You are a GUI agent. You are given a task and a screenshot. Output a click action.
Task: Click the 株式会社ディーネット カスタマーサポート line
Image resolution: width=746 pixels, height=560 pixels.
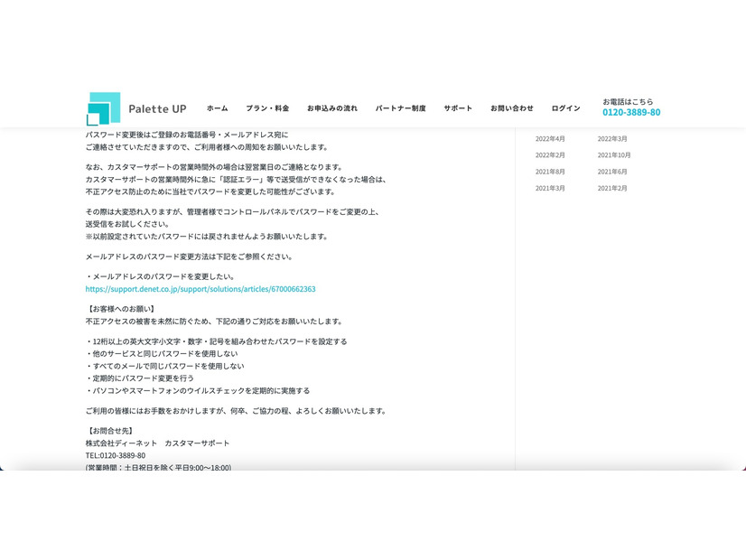[157, 443]
